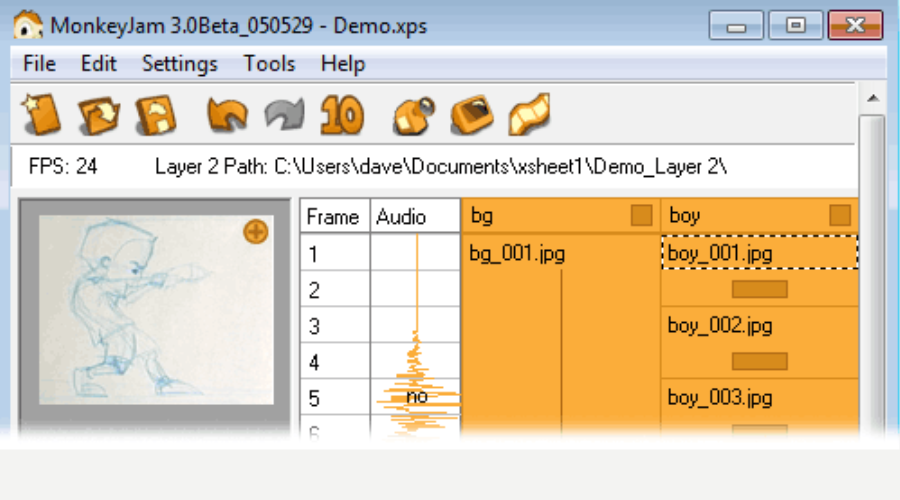Click the FPS: 24 label
Image resolution: width=900 pixels, height=500 pixels.
tap(63, 166)
